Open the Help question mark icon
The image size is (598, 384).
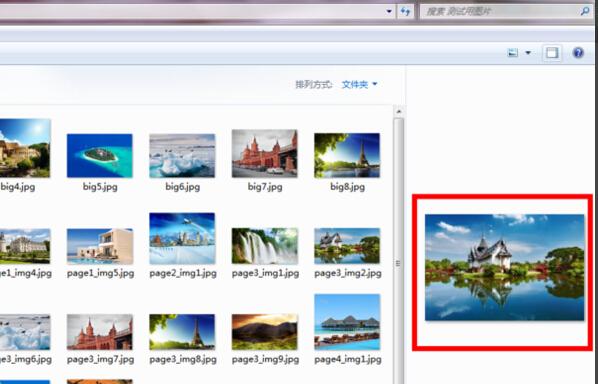(578, 53)
